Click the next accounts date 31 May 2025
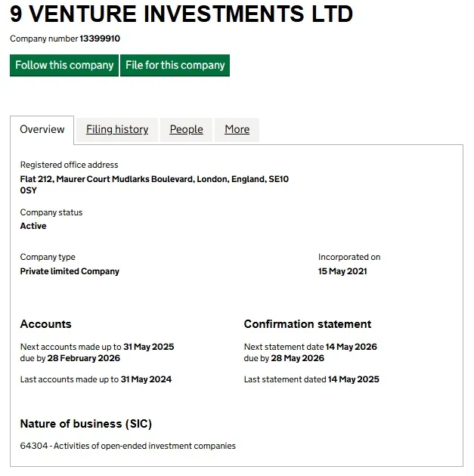 [149, 347]
